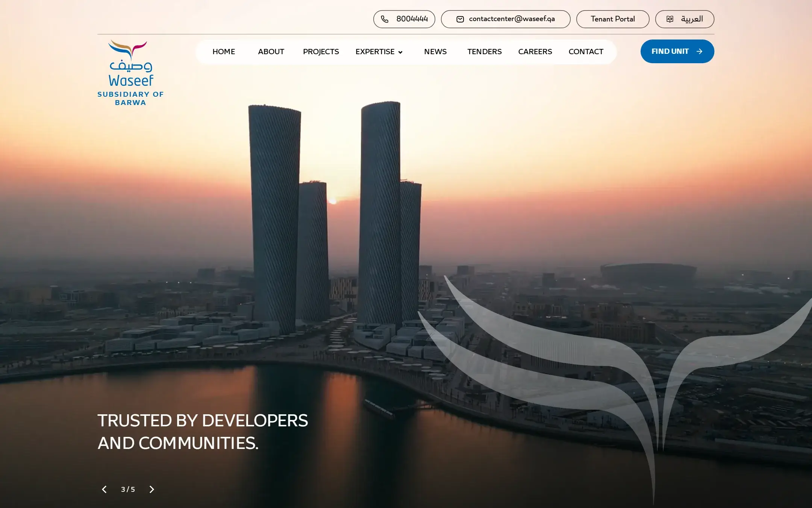812x508 pixels.
Task: Click the Find Unit button
Action: pyautogui.click(x=677, y=51)
